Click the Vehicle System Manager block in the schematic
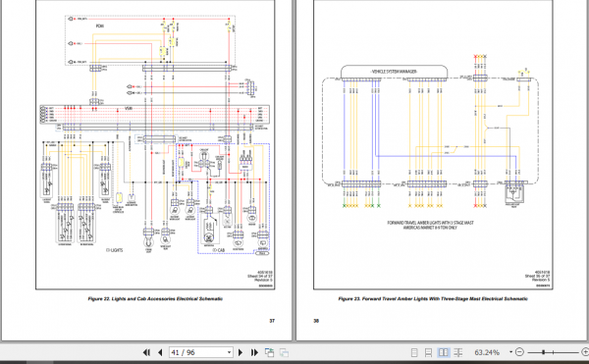589x364 pixels. click(394, 72)
